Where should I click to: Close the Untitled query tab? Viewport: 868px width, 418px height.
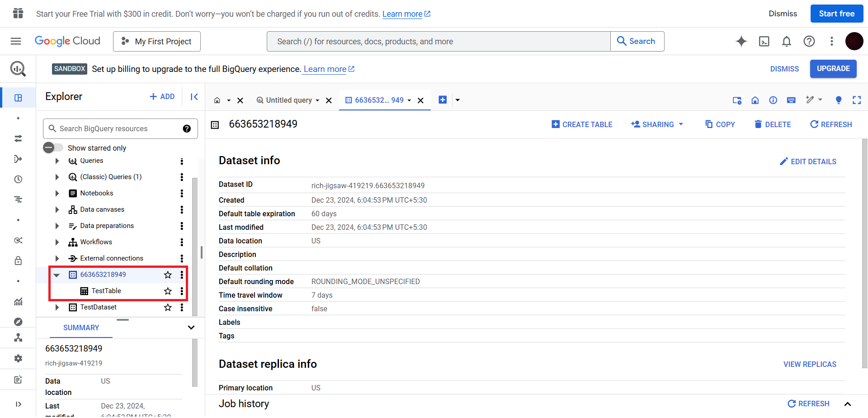point(329,100)
